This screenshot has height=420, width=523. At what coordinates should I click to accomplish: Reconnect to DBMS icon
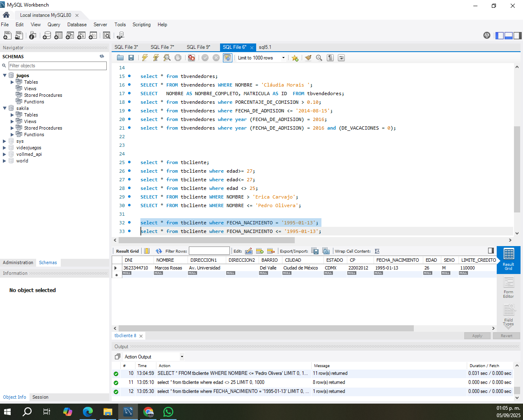[x=120, y=36]
